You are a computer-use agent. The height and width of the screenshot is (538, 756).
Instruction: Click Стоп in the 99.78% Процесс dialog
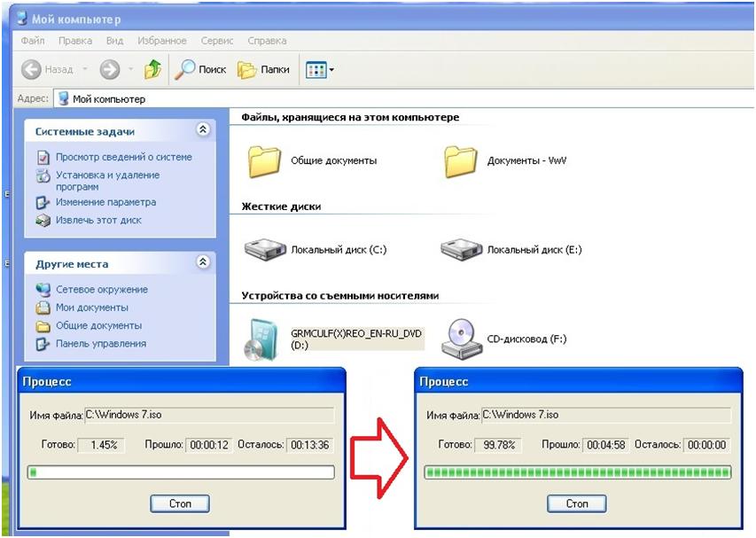coord(577,503)
